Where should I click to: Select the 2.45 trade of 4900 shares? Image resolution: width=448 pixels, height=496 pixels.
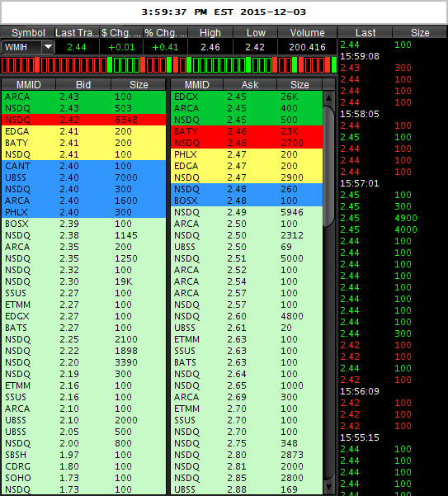[379, 218]
